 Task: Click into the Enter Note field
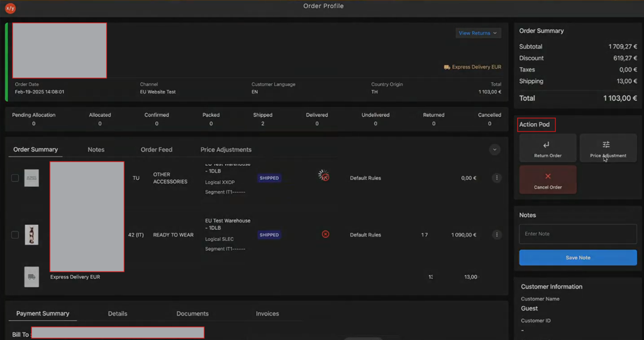pyautogui.click(x=578, y=234)
